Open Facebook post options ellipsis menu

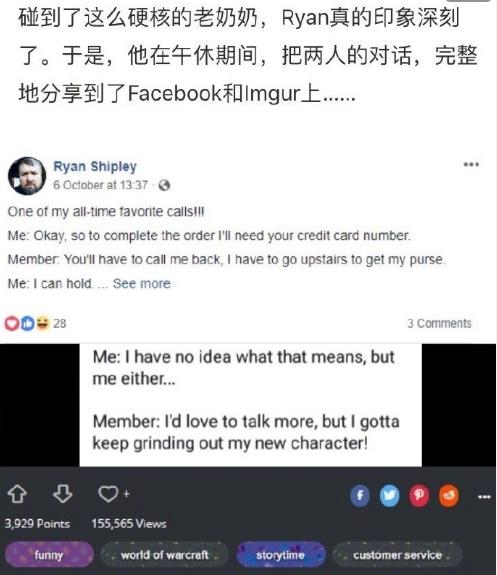pyautogui.click(x=471, y=164)
